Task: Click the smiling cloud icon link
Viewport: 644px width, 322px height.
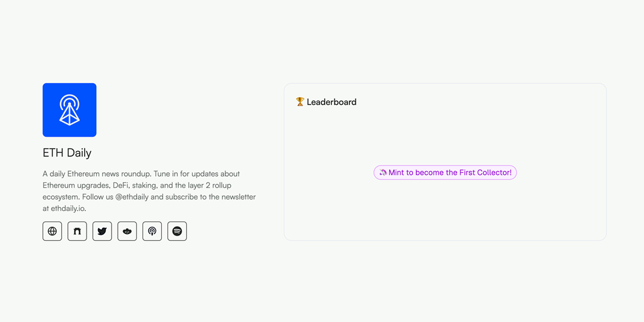Action: tap(127, 231)
